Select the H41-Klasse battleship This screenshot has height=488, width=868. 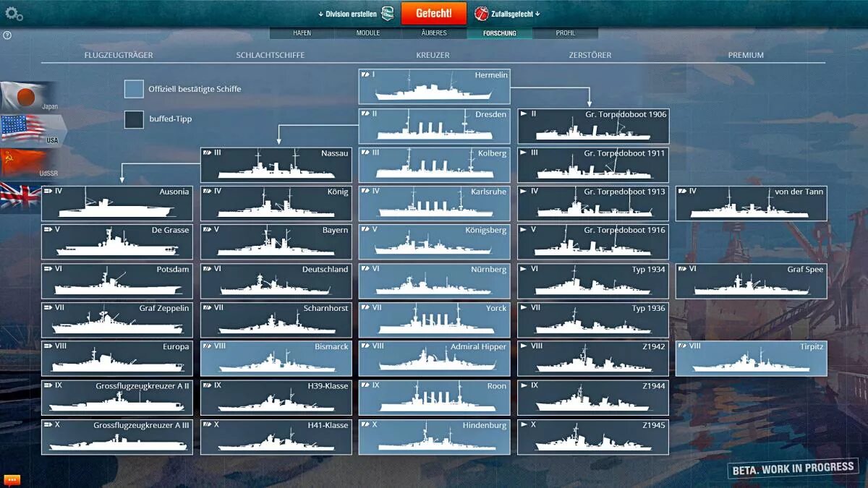coord(276,437)
